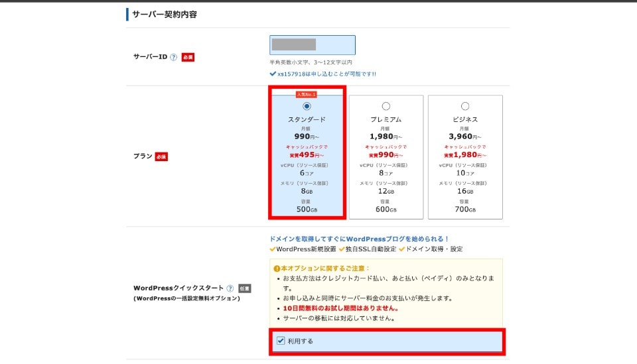This screenshot has height=364, width=637.
Task: Click the 700GB capacity value
Action: coord(465,210)
